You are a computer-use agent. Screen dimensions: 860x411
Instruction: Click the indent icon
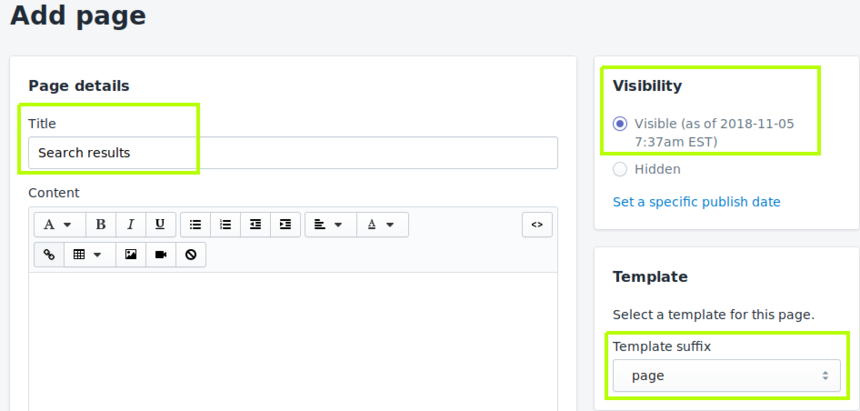[x=286, y=224]
